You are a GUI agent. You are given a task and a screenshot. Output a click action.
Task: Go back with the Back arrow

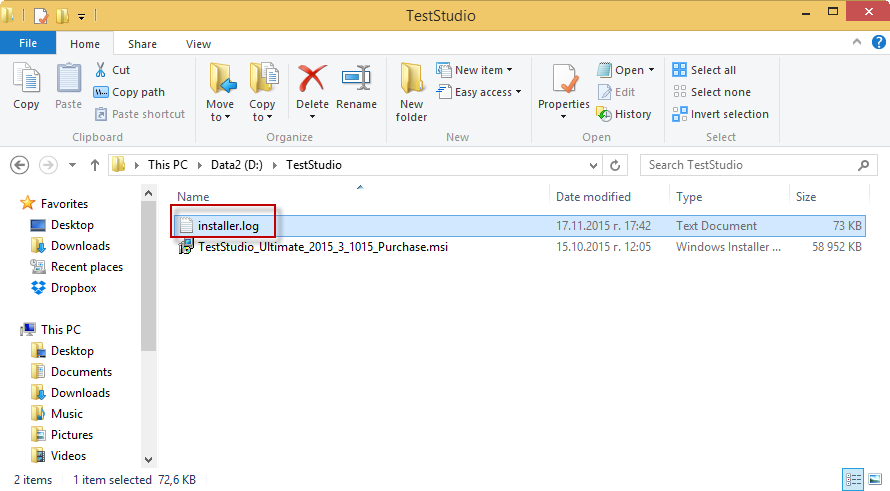pos(19,165)
